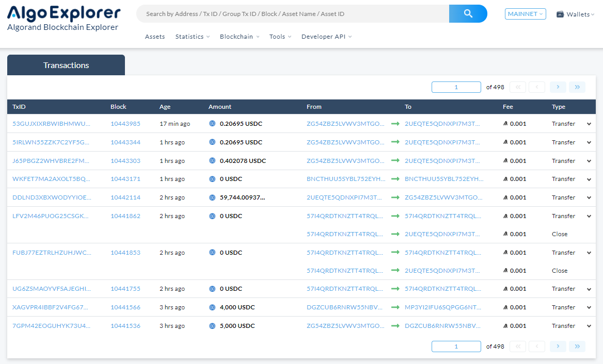This screenshot has width=603, height=364.
Task: Open the Assets menu item
Action: coord(155,37)
